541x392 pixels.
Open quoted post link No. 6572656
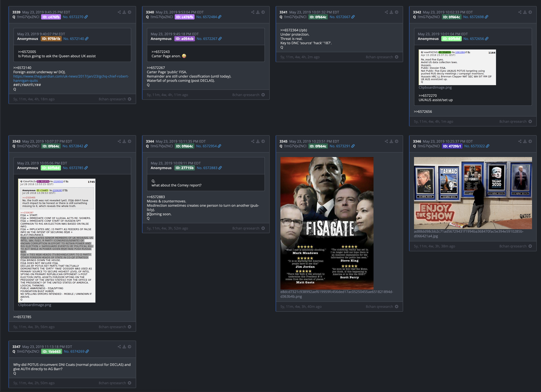[474, 39]
